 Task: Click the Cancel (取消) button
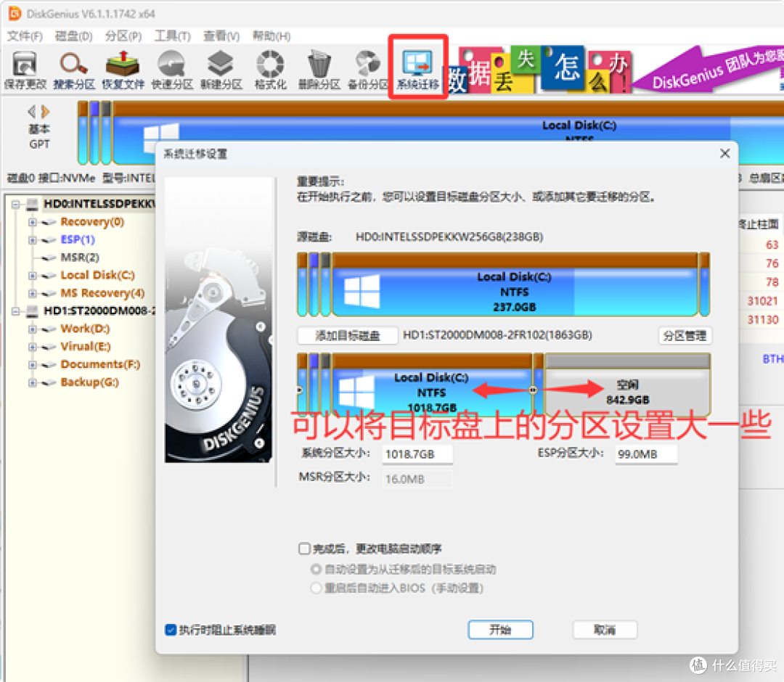click(x=605, y=630)
